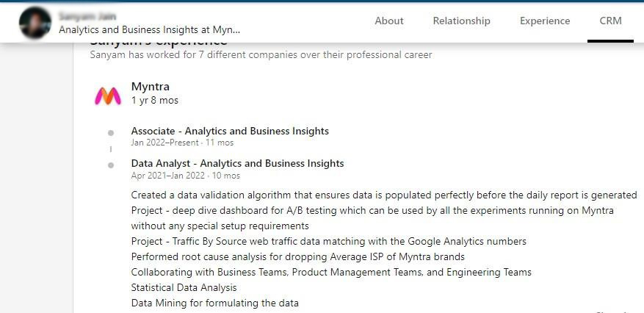Click the data validation algorithm description line
The height and width of the screenshot is (313, 644).
(x=384, y=195)
